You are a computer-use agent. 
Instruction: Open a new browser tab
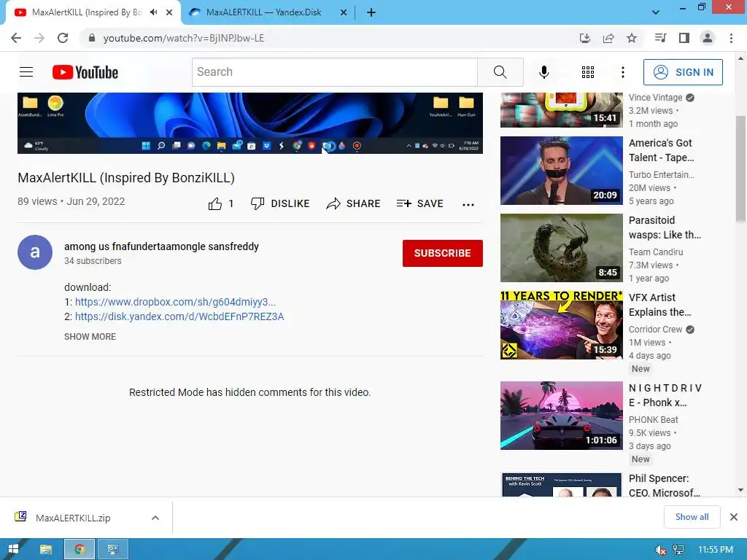371,13
